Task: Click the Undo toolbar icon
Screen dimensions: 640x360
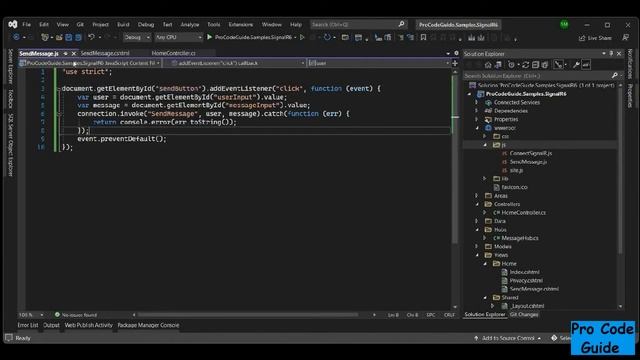Action: pos(91,37)
